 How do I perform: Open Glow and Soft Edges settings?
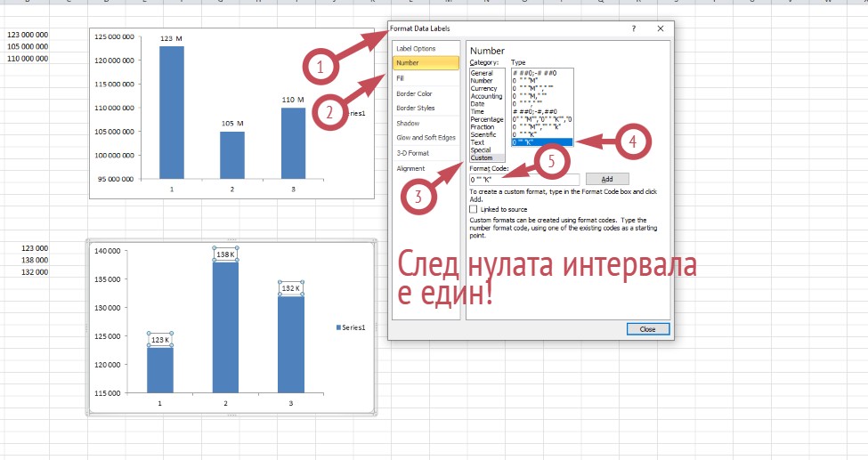pos(426,137)
